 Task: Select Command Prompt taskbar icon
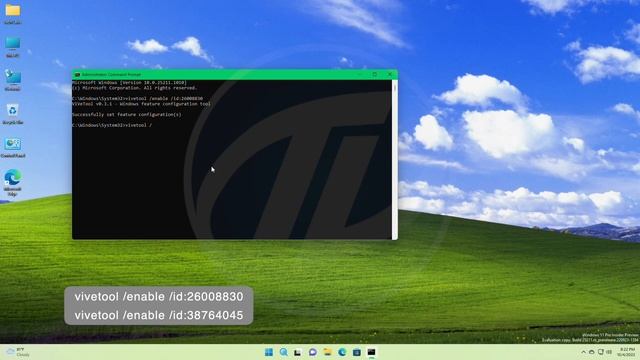pos(371,352)
